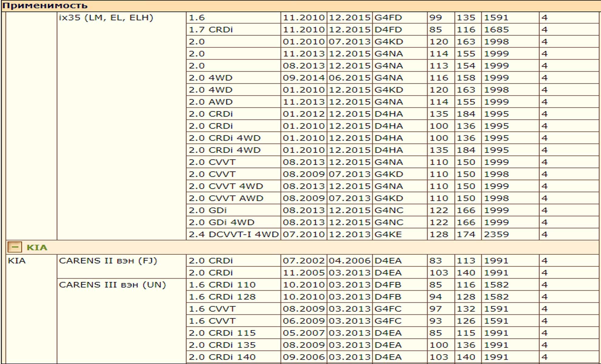Click the 2.0 GDi 4WD modification cell
Image resolution: width=601 pixels, height=364 pixels.
click(221, 222)
